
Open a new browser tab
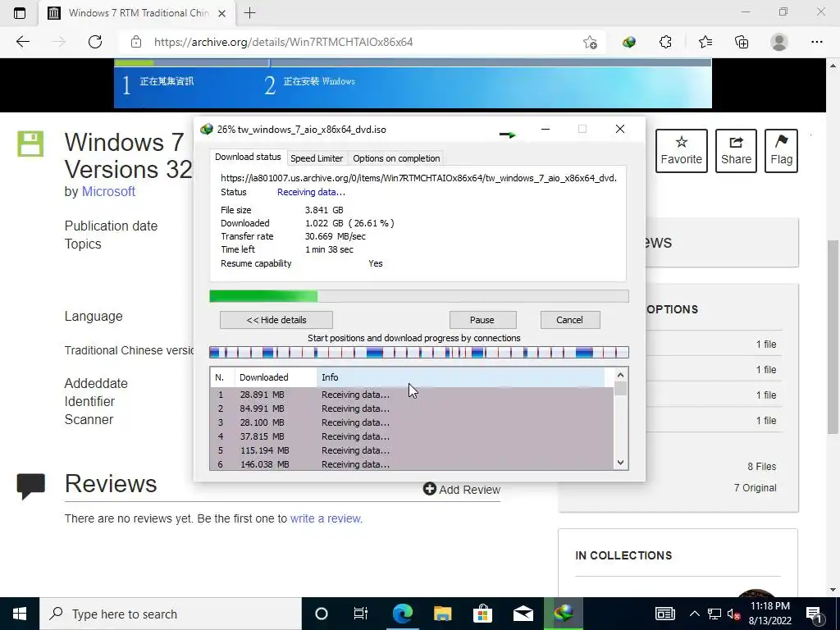coord(249,13)
